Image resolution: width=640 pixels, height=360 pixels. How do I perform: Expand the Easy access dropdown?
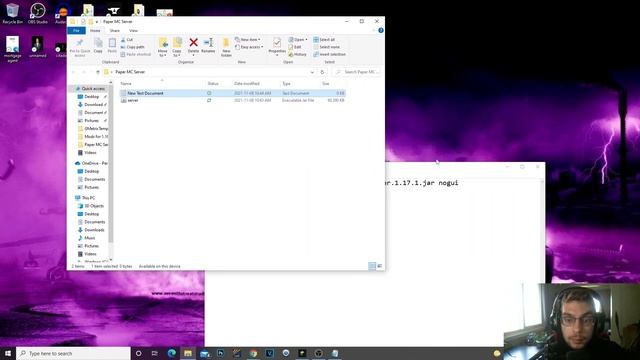249,47
